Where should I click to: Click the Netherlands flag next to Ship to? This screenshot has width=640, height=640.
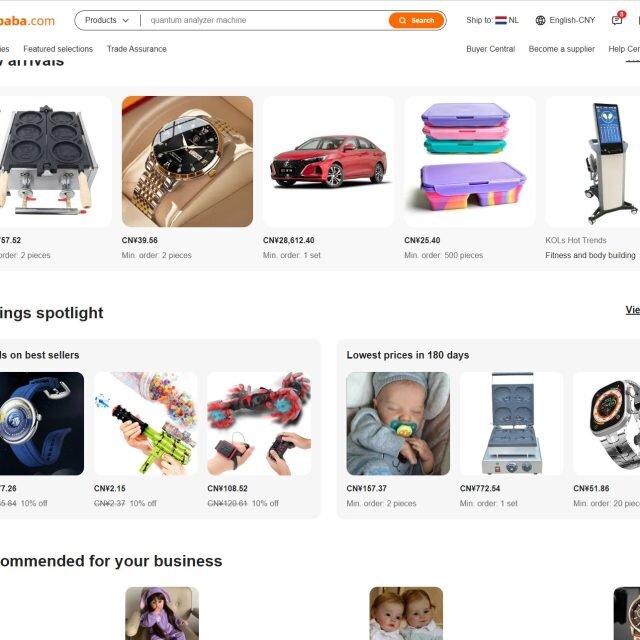pyautogui.click(x=500, y=20)
